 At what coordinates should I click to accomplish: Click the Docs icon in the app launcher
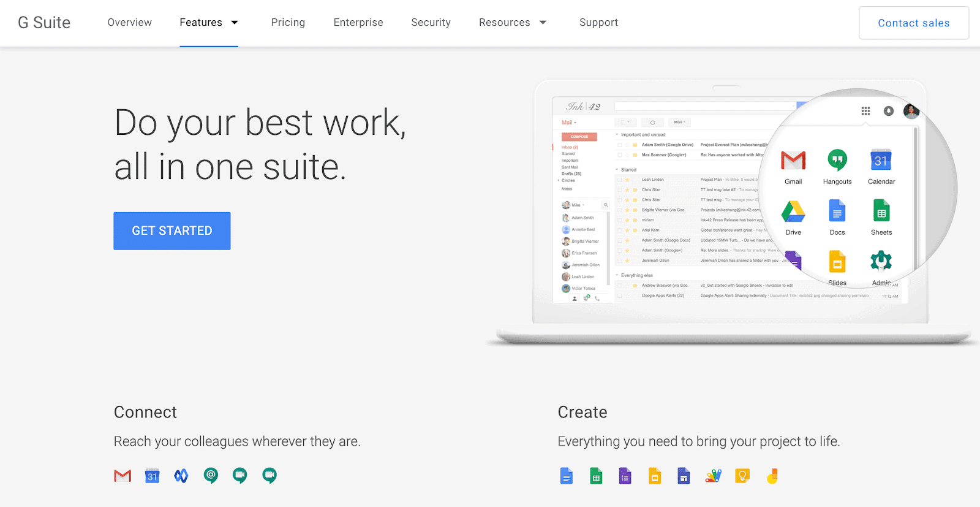pos(837,212)
